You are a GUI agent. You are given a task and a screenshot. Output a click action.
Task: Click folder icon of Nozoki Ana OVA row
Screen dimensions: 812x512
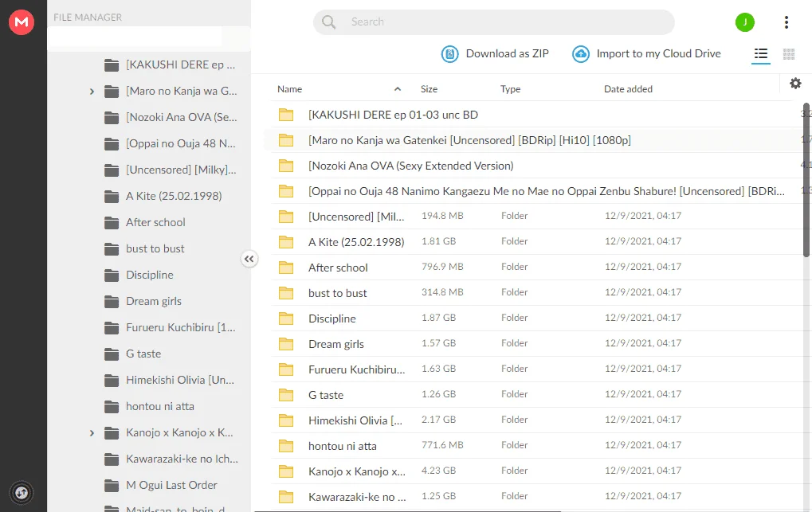point(286,166)
